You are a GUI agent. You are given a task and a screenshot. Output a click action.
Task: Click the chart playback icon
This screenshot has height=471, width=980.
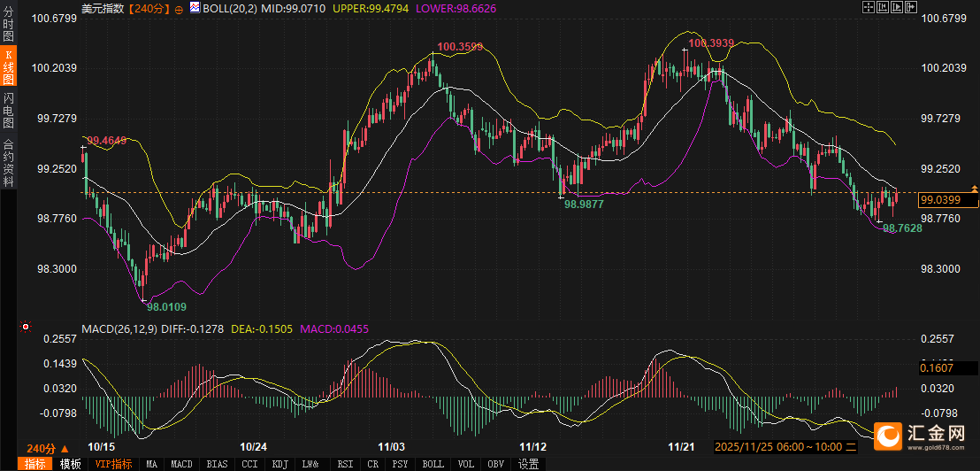[x=896, y=7]
